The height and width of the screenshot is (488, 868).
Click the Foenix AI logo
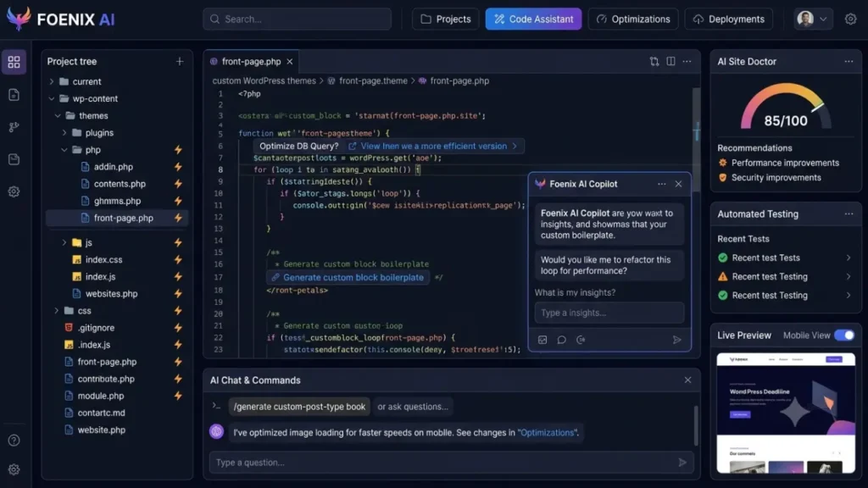click(60, 19)
